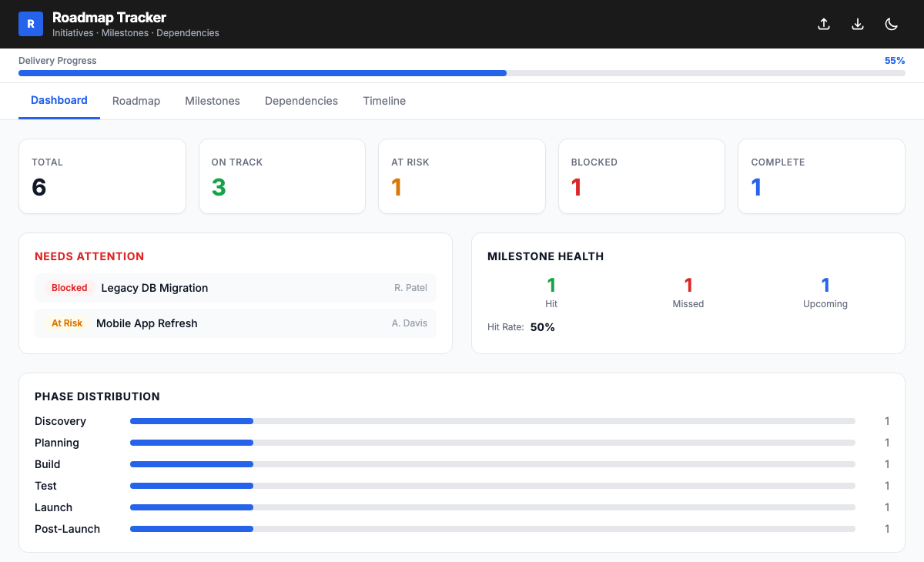Click the Launch phase bar
The width and height of the screenshot is (924, 562).
point(493,507)
